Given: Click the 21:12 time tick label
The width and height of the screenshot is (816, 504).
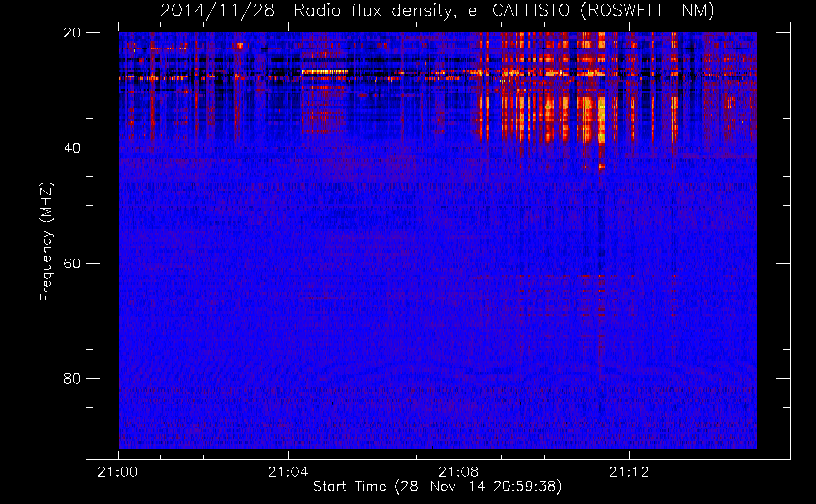Looking at the screenshot, I should (x=628, y=472).
